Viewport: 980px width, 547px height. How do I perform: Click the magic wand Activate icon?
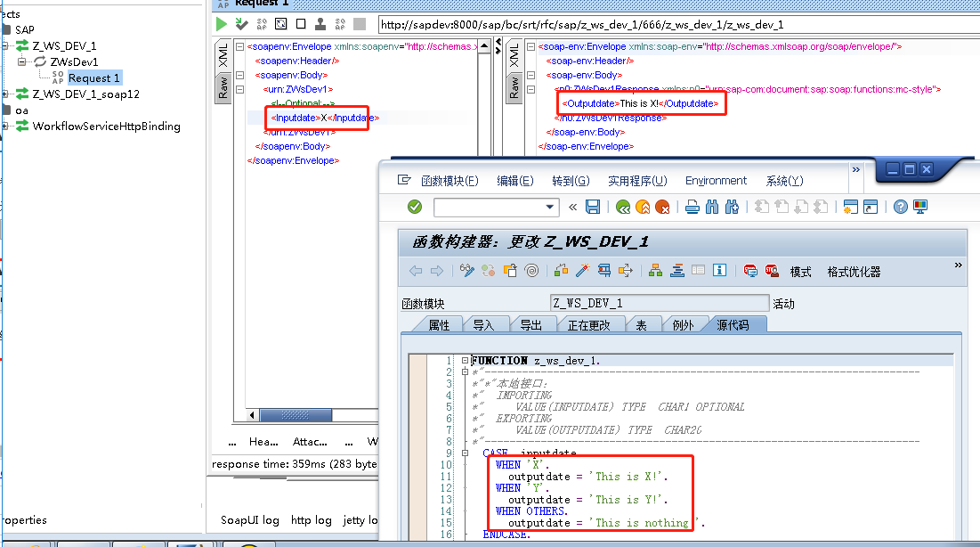pyautogui.click(x=584, y=271)
